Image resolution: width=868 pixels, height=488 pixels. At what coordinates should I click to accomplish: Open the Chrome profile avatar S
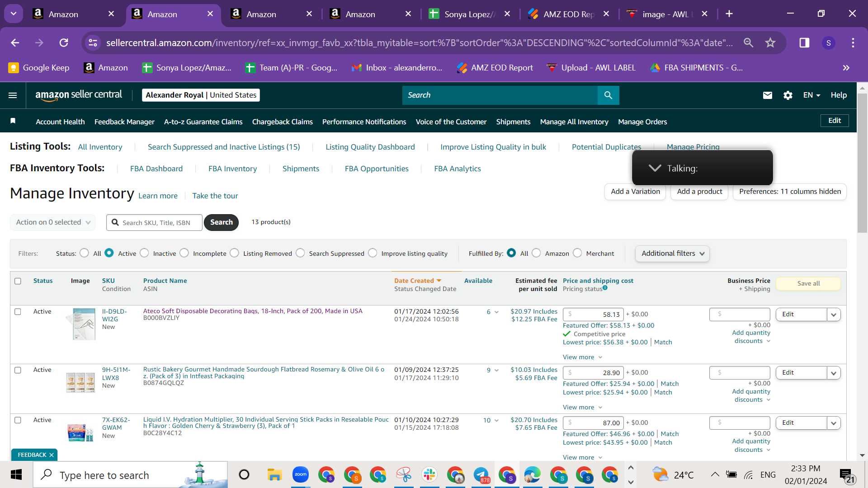tap(829, 43)
